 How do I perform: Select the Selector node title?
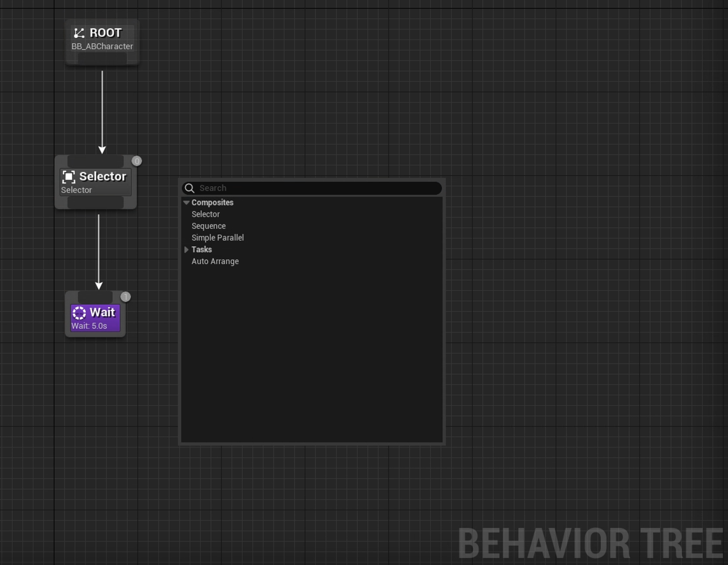(x=103, y=176)
